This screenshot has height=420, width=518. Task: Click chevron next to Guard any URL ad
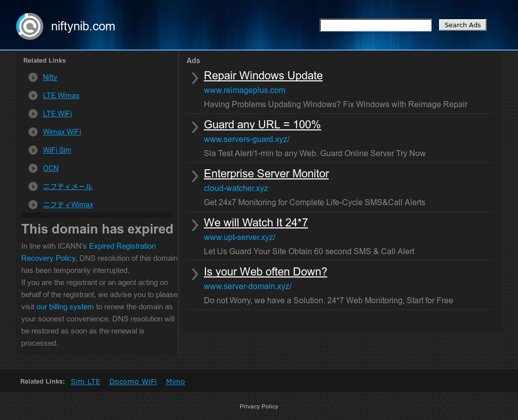point(195,127)
